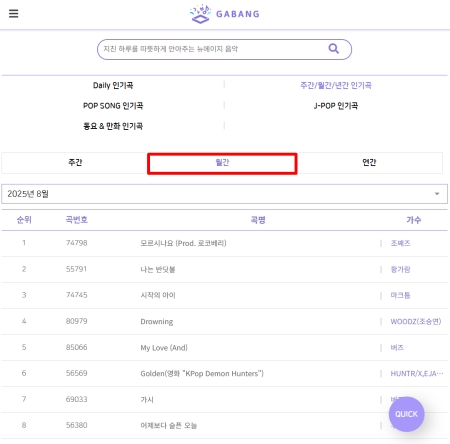Click the 가수 column header
The height and width of the screenshot is (444, 450).
point(414,220)
